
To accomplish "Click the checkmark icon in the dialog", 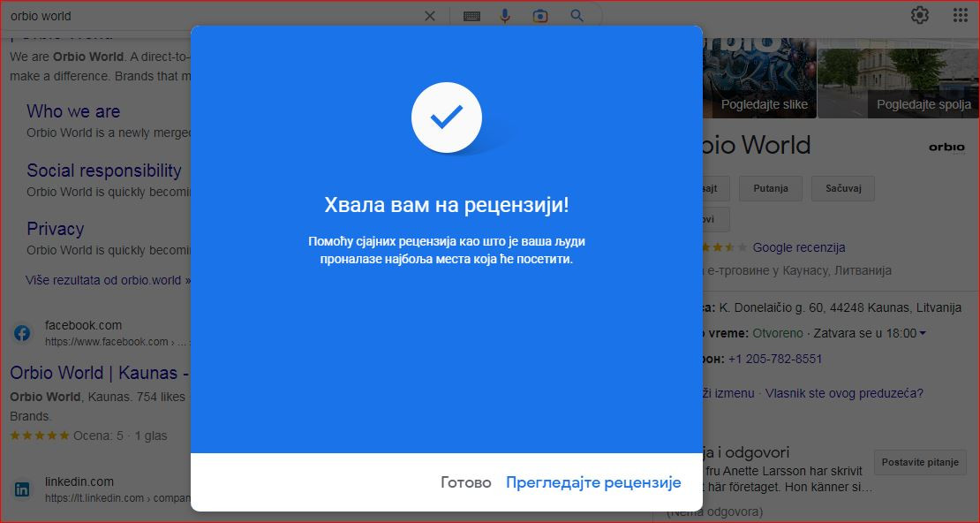I will click(x=446, y=117).
